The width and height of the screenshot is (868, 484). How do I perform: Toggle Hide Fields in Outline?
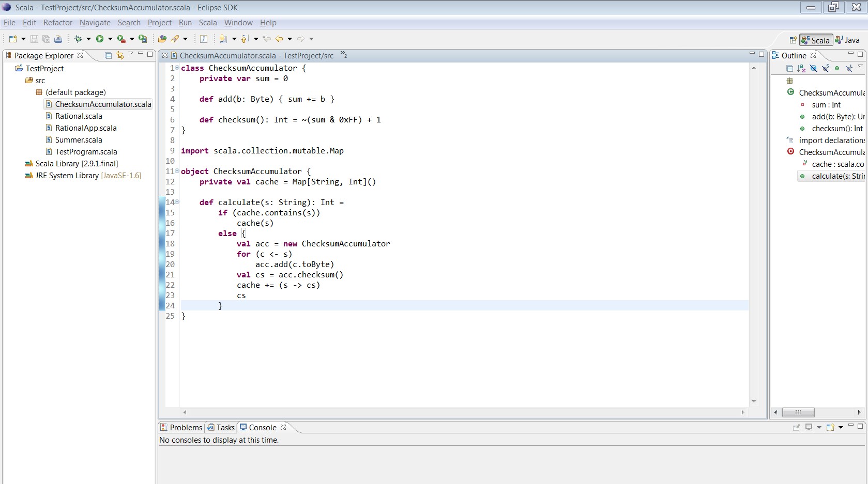[813, 68]
